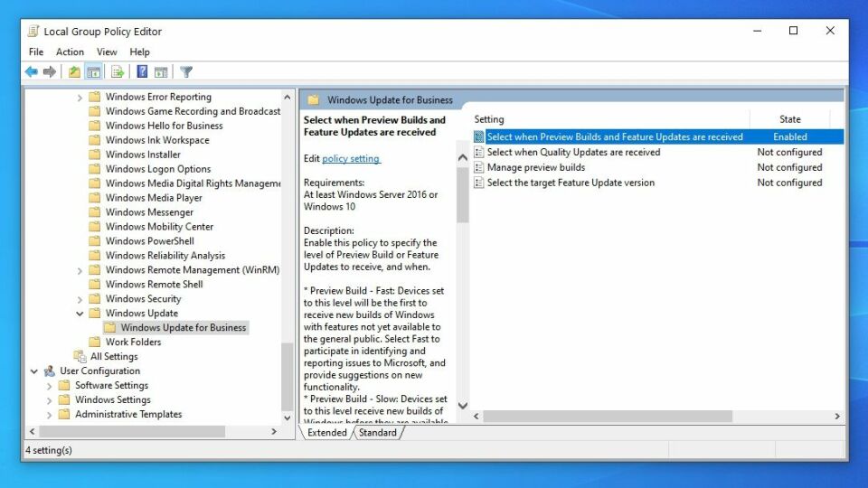Click the tree pane scroll-right arrow
Viewport: 868px width, 488px height.
tap(273, 431)
